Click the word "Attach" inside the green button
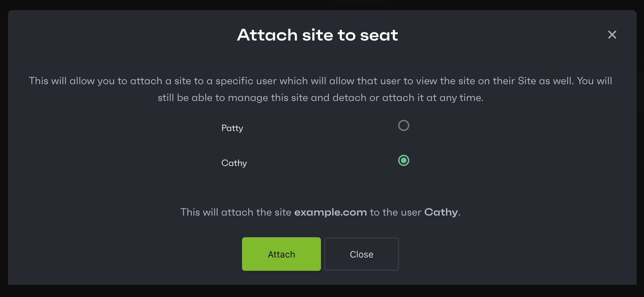The height and width of the screenshot is (297, 644). coord(281,254)
